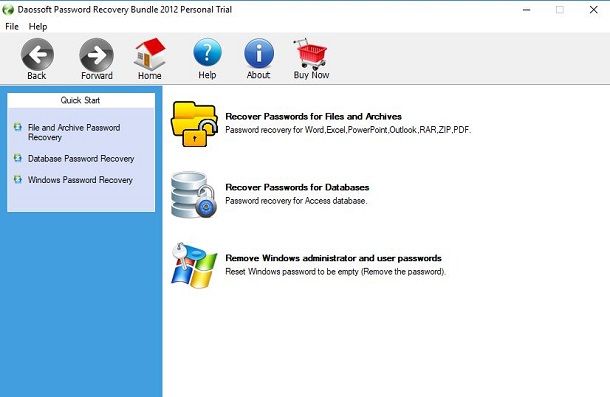The width and height of the screenshot is (610, 397).
Task: Select Recover Passwords for Files and Archives heading
Action: pyautogui.click(x=314, y=116)
